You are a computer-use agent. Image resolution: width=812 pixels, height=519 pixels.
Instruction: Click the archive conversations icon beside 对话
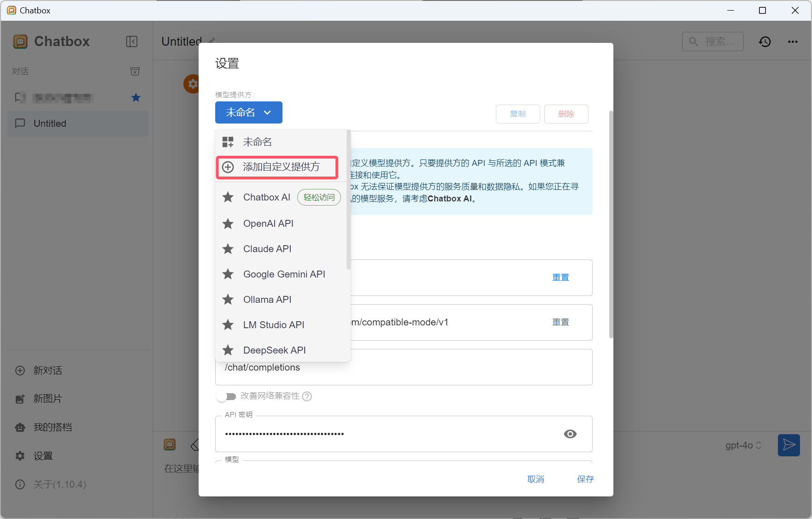coord(135,71)
